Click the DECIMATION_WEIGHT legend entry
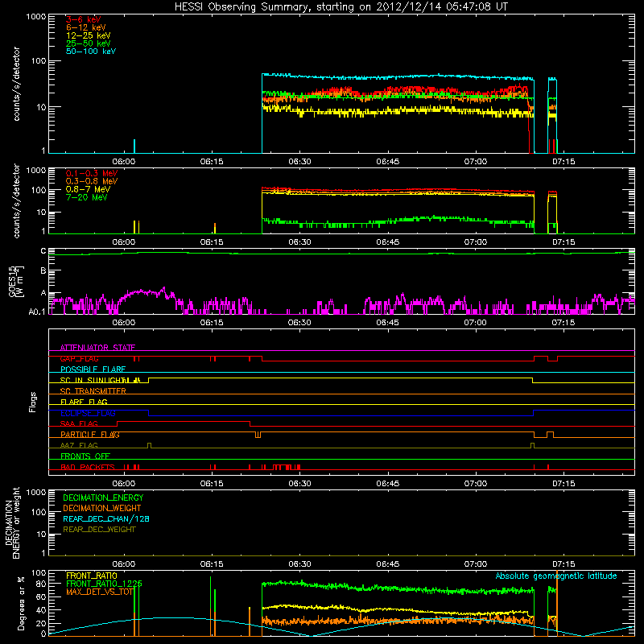The width and height of the screenshot is (644, 644). pos(102,508)
